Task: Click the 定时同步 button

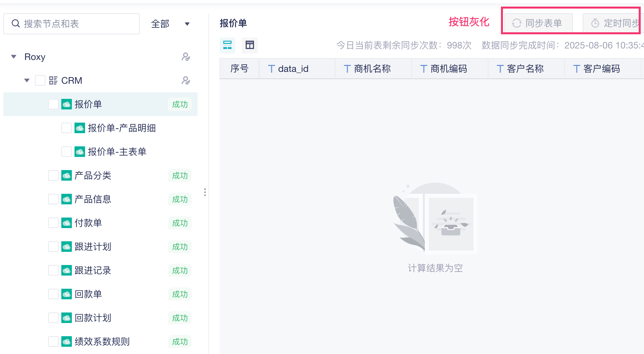Action: click(x=613, y=23)
